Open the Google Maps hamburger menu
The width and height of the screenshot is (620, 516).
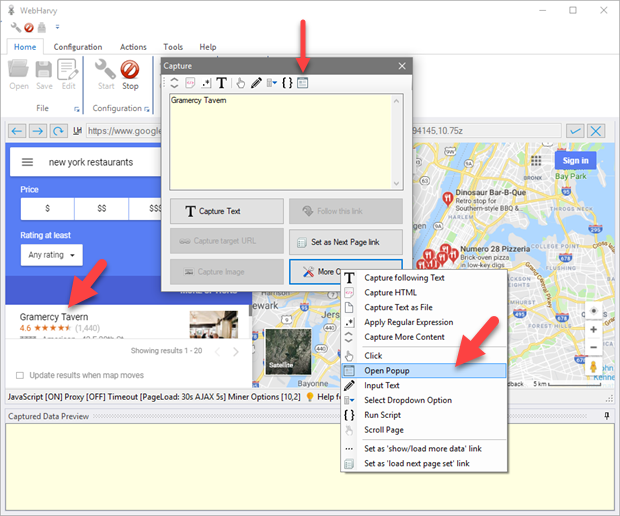pos(27,162)
